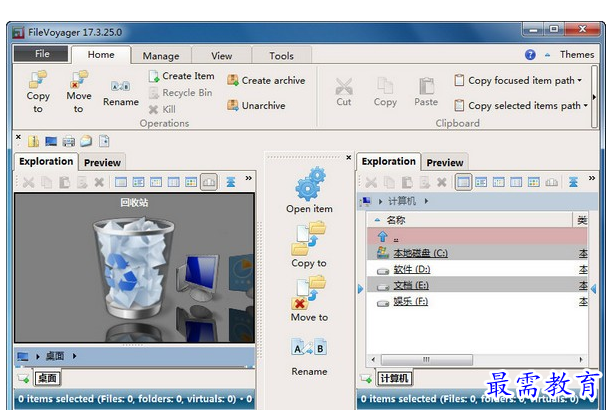Go up via the '..' row
The height and width of the screenshot is (416, 608).
tap(477, 236)
